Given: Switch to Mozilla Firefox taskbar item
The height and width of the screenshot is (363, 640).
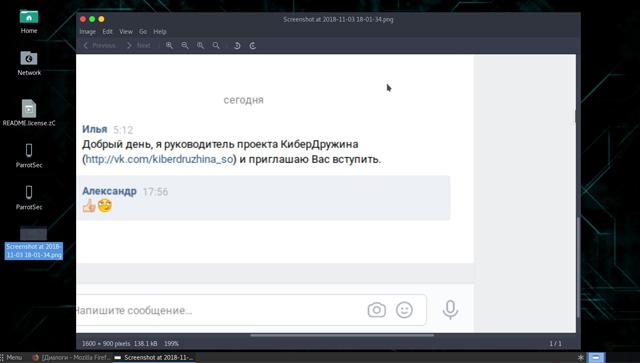Looking at the screenshot, I should point(71,357).
